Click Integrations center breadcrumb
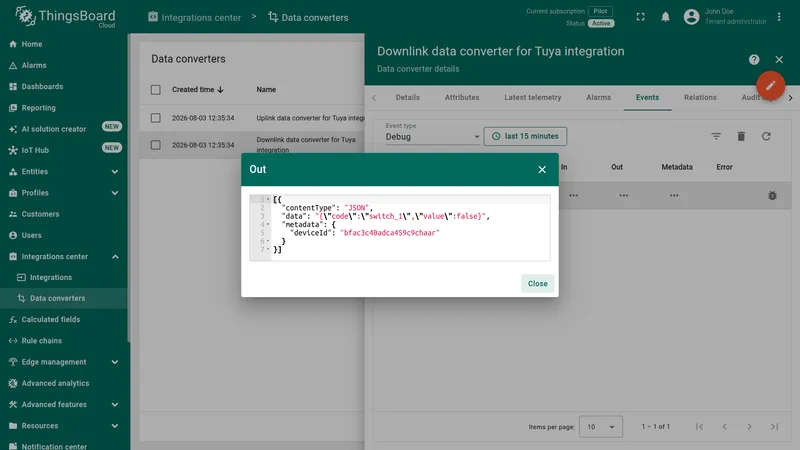The height and width of the screenshot is (450, 800). [x=194, y=17]
